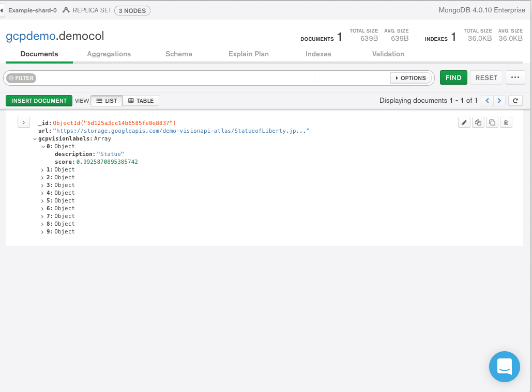Click the edit document pencil icon
The height and width of the screenshot is (392, 532).
(x=464, y=122)
